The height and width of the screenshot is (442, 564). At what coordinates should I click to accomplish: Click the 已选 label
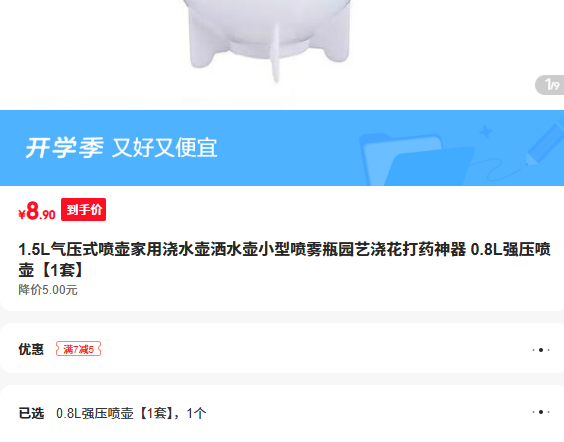click(x=31, y=413)
